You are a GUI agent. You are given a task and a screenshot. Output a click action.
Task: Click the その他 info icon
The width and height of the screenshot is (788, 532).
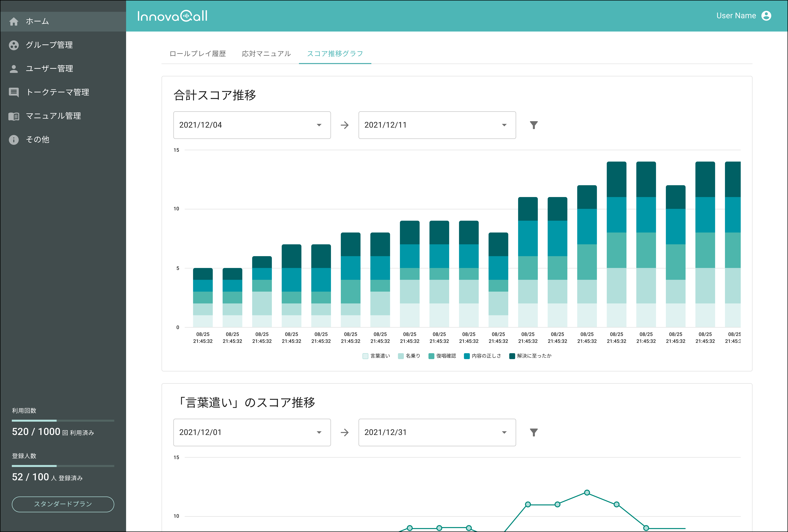14,140
